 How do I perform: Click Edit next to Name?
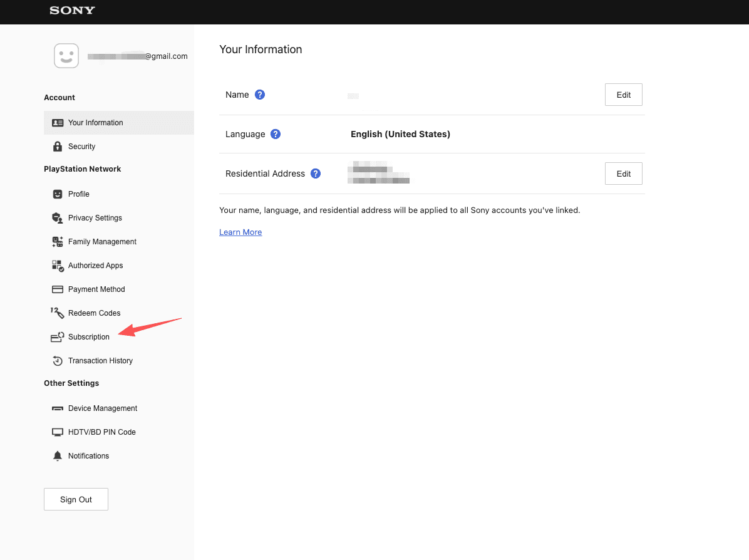tap(623, 95)
